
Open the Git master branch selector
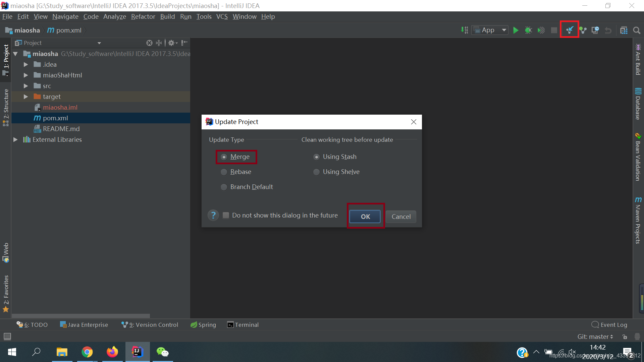click(595, 337)
